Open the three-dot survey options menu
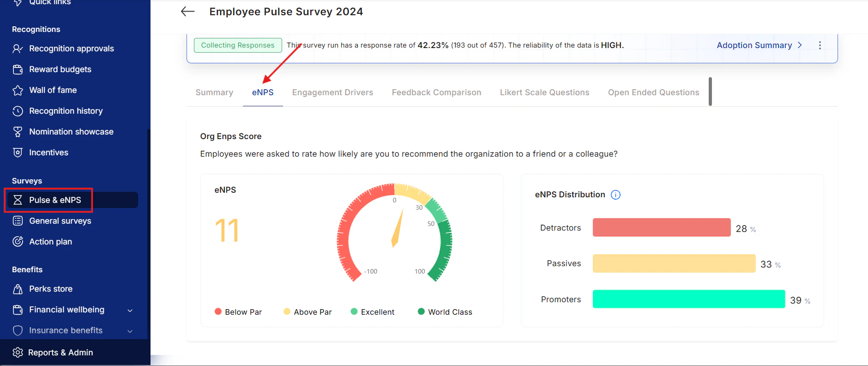This screenshot has width=868, height=366. pos(820,45)
